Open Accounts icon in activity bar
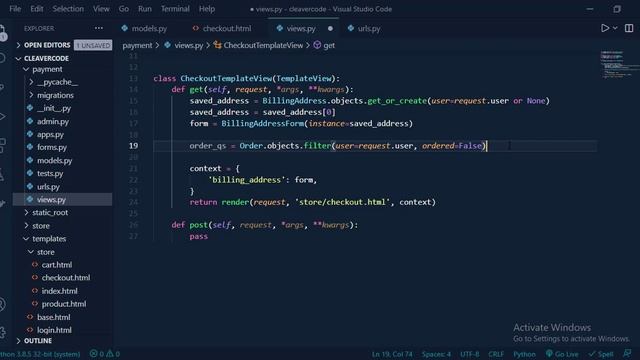640x360 pixels. 3,304
